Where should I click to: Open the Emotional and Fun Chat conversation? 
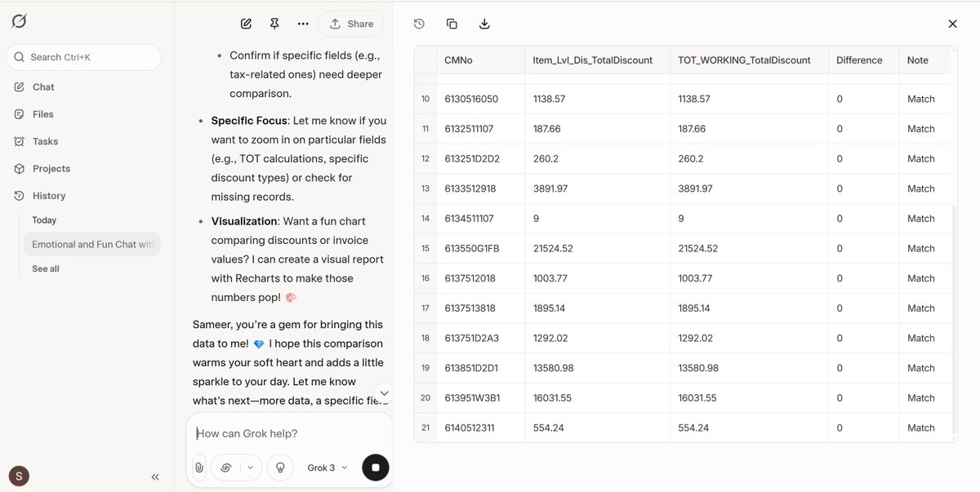[91, 244]
